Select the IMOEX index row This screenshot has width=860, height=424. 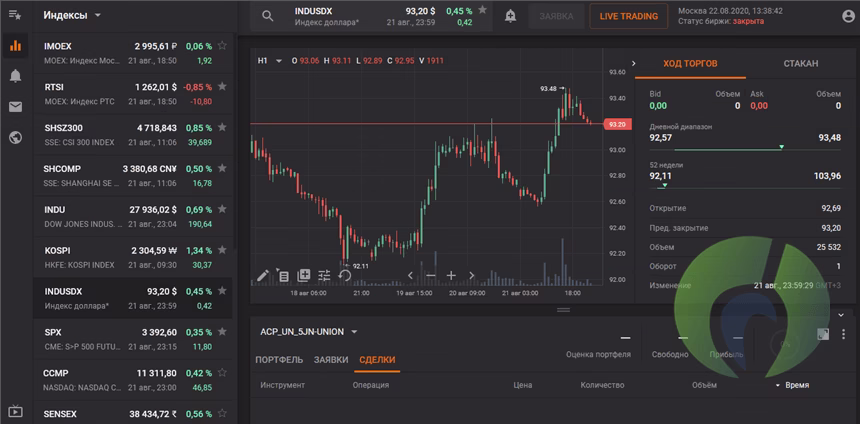[x=133, y=53]
